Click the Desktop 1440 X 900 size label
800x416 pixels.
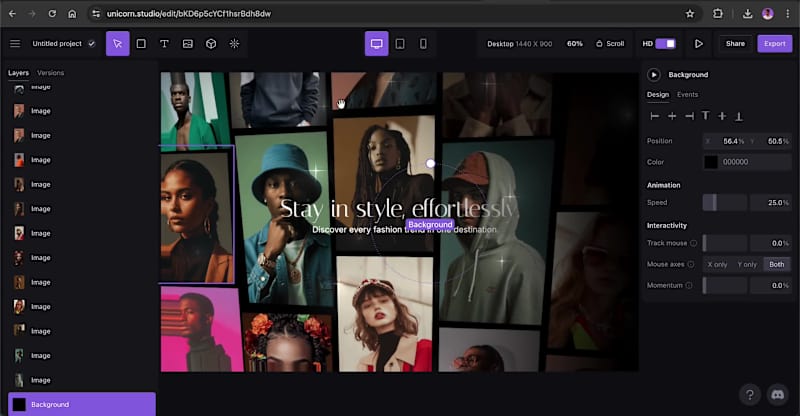tap(519, 44)
